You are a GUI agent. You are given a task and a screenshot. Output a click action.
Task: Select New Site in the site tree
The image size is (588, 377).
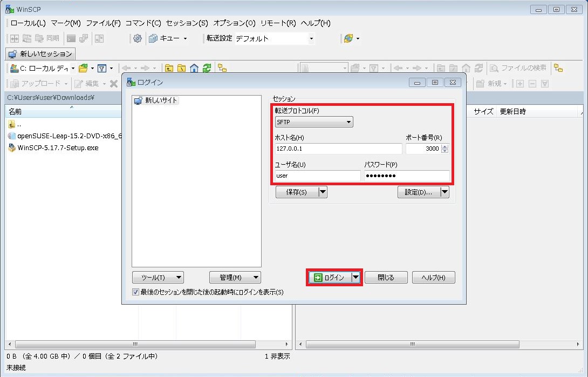pos(161,100)
